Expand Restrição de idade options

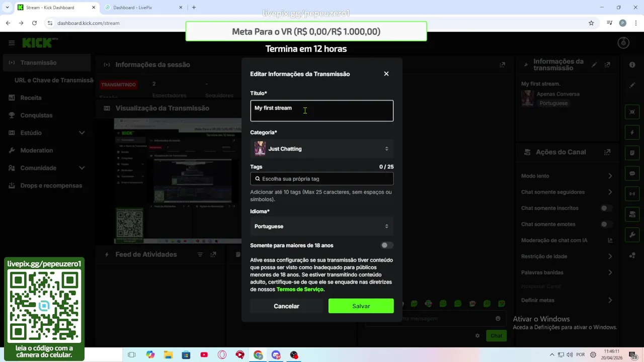coord(610,256)
